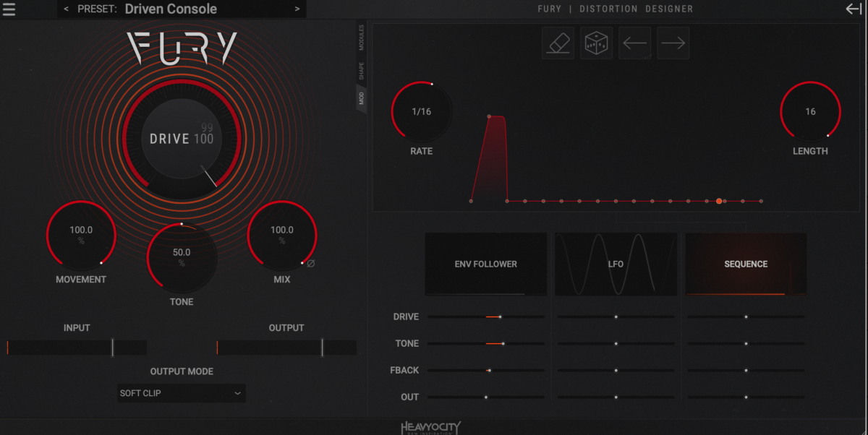This screenshot has height=435, width=868.
Task: Click the MOVEMENT knob
Action: (81, 236)
